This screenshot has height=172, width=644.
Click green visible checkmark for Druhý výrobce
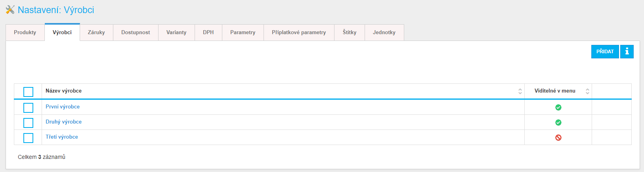point(558,122)
